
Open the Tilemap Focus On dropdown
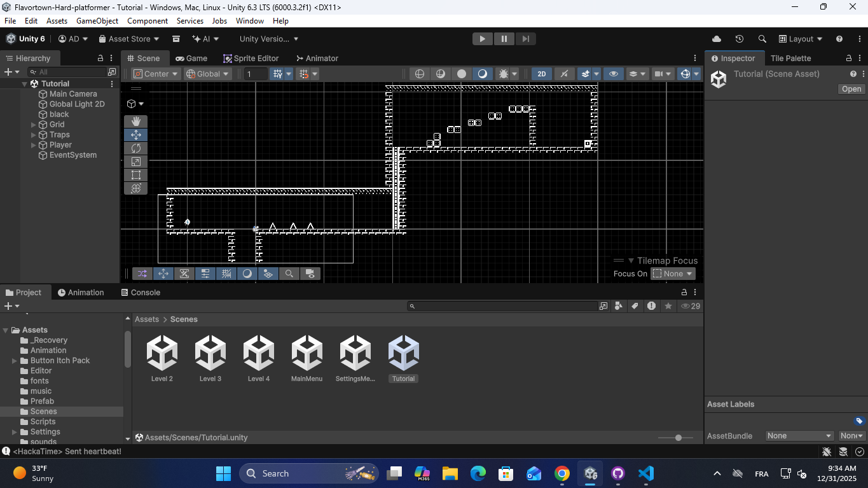673,274
